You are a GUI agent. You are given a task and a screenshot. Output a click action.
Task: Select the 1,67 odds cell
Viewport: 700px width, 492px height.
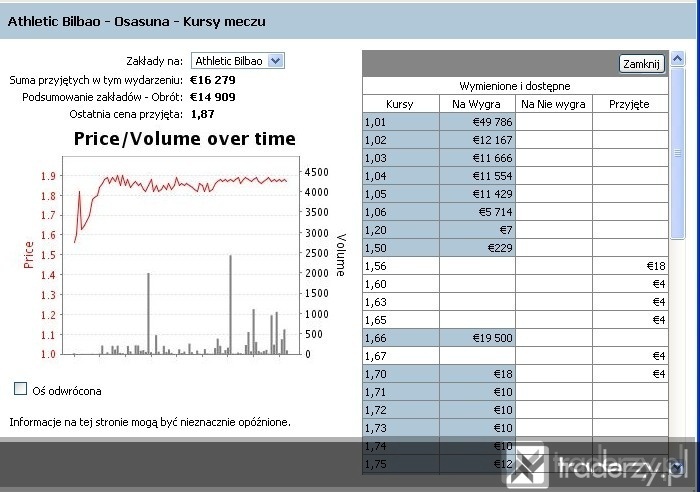[401, 356]
